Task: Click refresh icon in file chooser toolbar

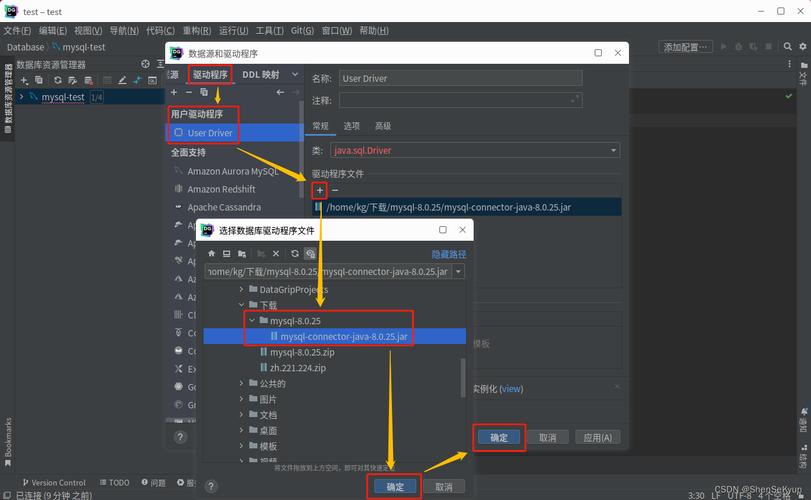Action: [x=295, y=254]
